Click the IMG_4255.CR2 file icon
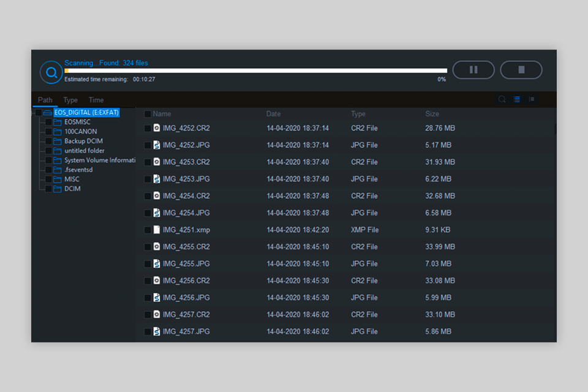This screenshot has height=392, width=588. pyautogui.click(x=157, y=246)
